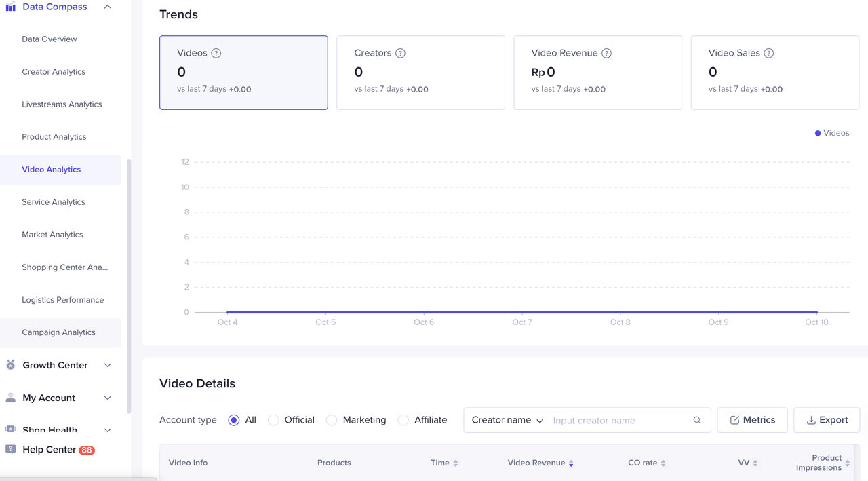The height and width of the screenshot is (481, 868).
Task: Export the video details data
Action: (826, 420)
